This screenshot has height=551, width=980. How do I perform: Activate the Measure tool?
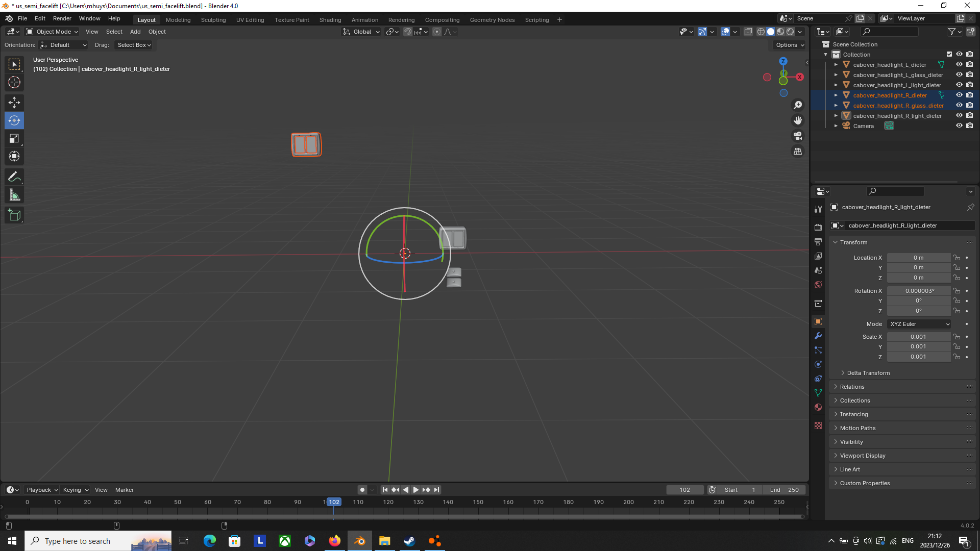point(14,195)
